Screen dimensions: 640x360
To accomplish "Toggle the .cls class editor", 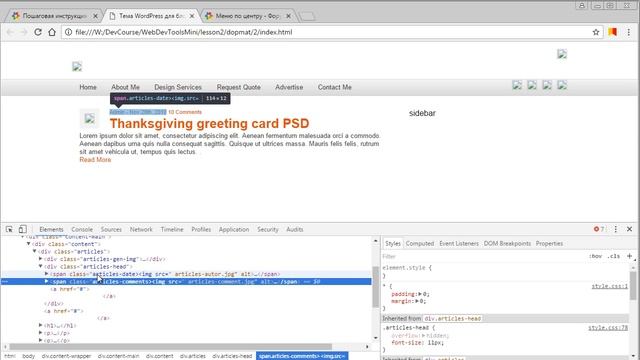I will tap(613, 256).
